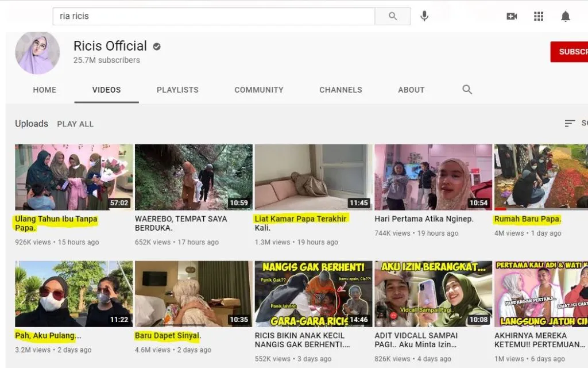Screen dimensions: 588x368
Task: Click 1M views 6 days ago text
Action: tap(529, 359)
